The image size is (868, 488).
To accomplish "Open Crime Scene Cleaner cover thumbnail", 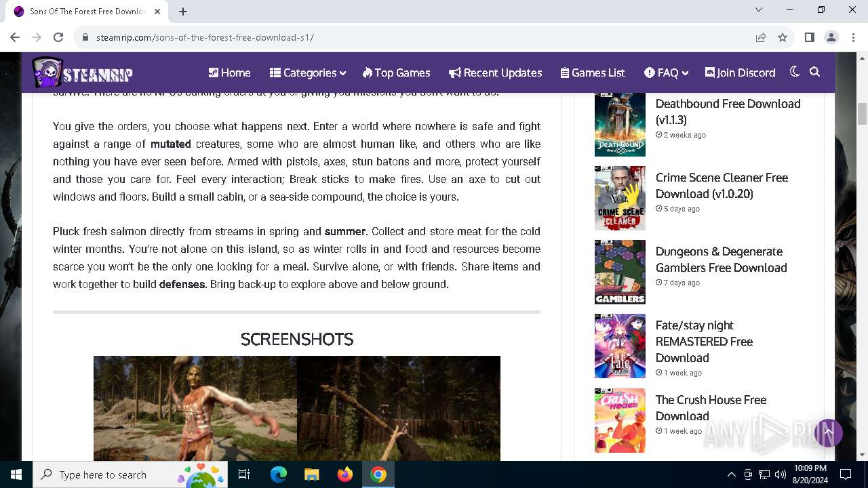I will click(x=620, y=199).
